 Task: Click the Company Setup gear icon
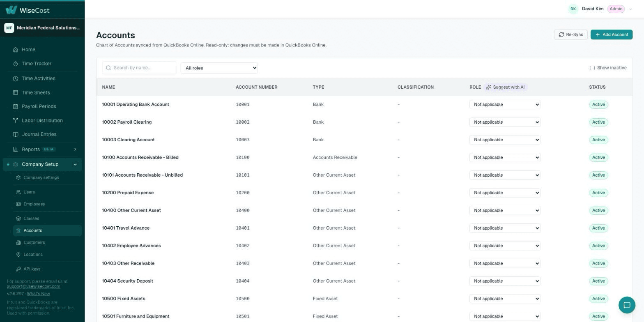(16, 164)
